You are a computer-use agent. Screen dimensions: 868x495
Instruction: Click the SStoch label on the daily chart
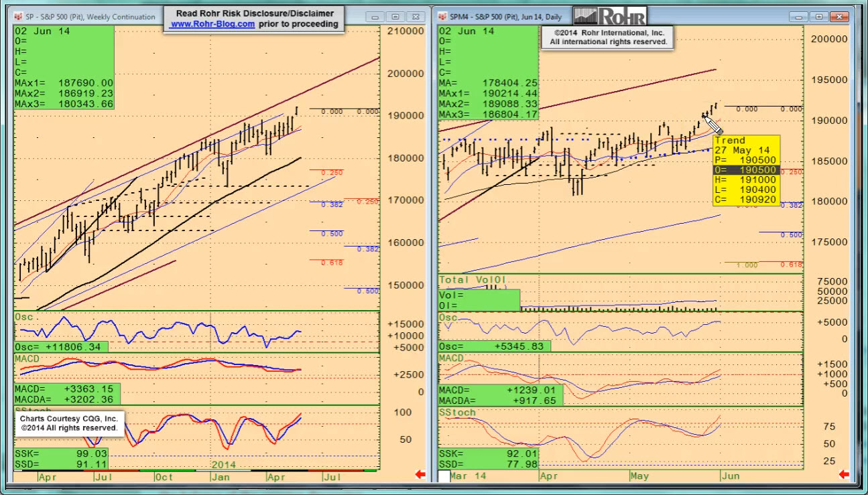[x=456, y=413]
